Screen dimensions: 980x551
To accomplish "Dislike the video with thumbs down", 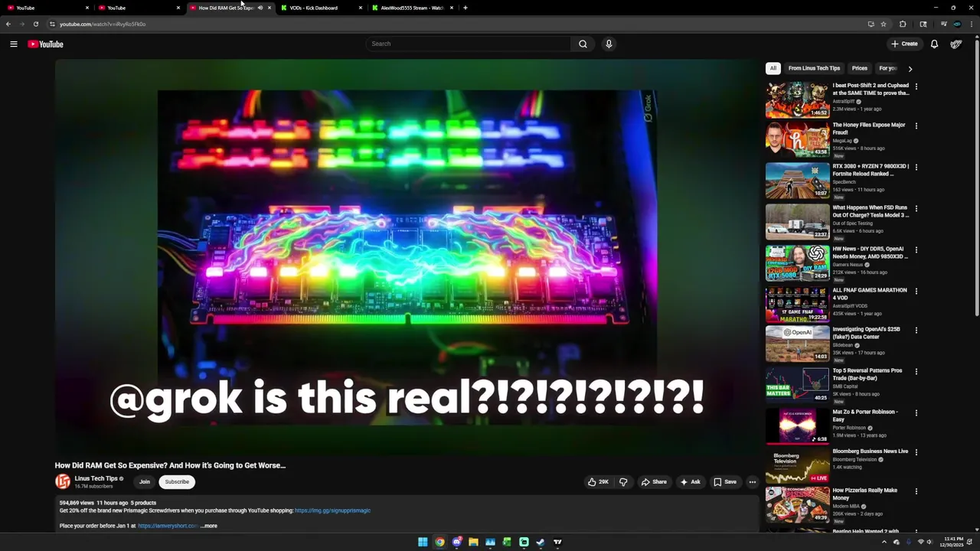I will click(623, 482).
